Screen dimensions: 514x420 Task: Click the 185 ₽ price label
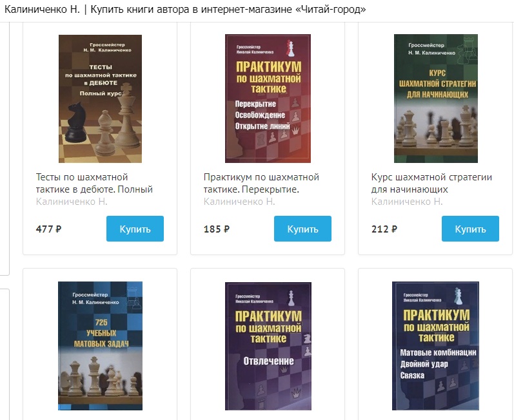tap(216, 229)
